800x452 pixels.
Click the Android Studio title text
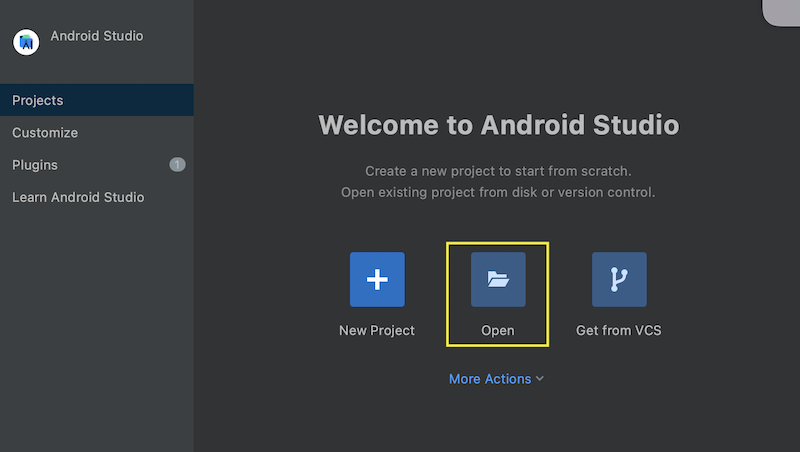tap(97, 36)
